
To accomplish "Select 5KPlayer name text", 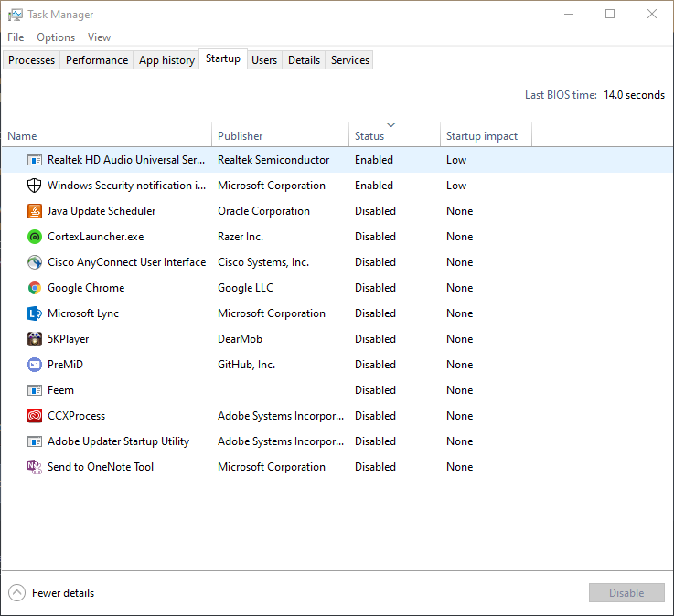I will point(69,339).
